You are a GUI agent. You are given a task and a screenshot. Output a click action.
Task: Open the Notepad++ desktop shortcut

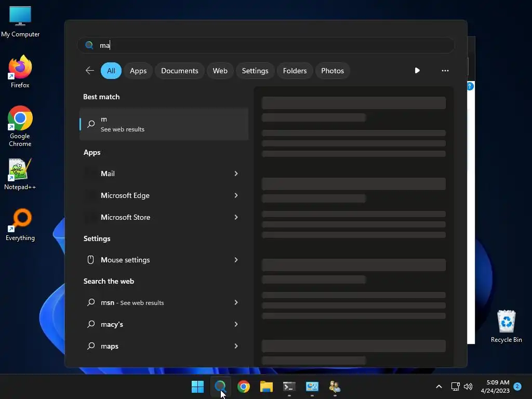coord(20,174)
